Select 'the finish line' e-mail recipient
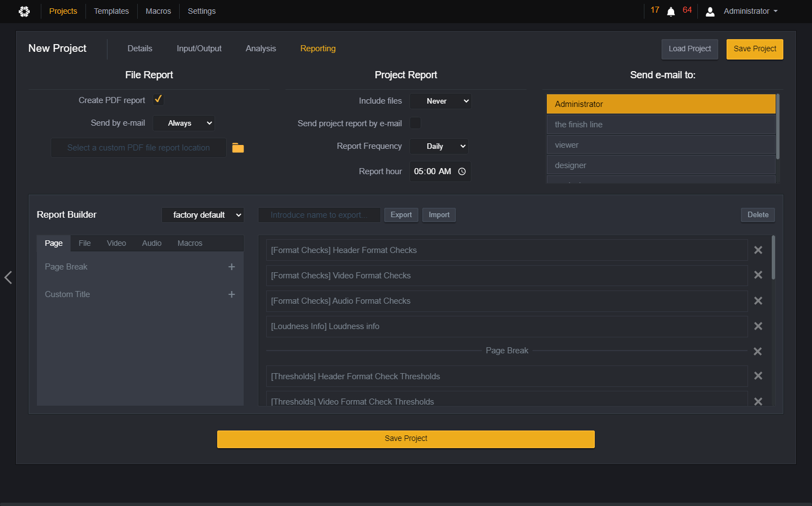812x506 pixels. tap(661, 125)
